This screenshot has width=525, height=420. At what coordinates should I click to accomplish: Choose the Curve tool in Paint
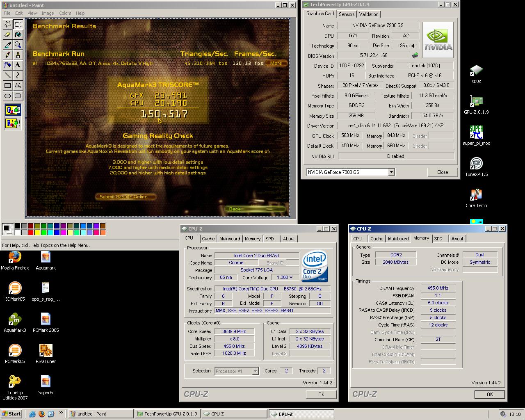click(18, 75)
